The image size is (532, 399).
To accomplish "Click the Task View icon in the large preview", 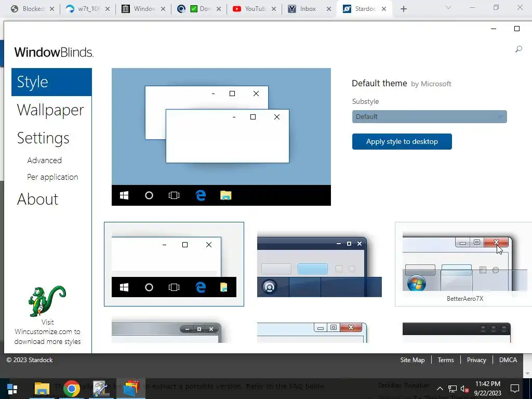I will tap(174, 195).
